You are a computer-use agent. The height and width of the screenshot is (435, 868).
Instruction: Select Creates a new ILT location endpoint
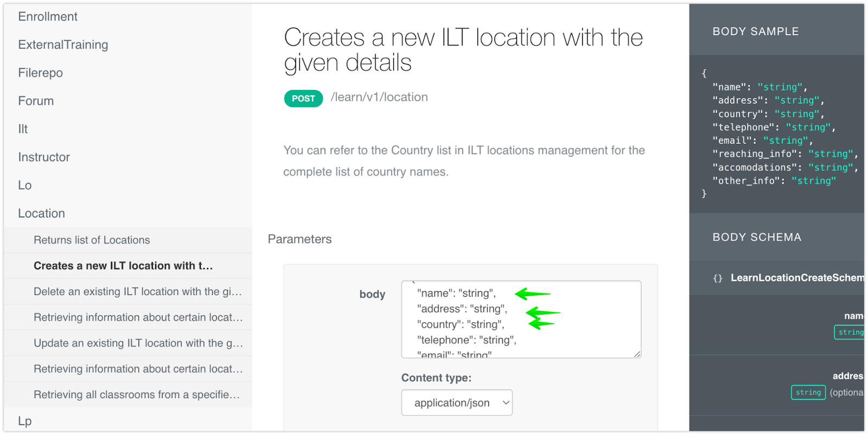123,266
